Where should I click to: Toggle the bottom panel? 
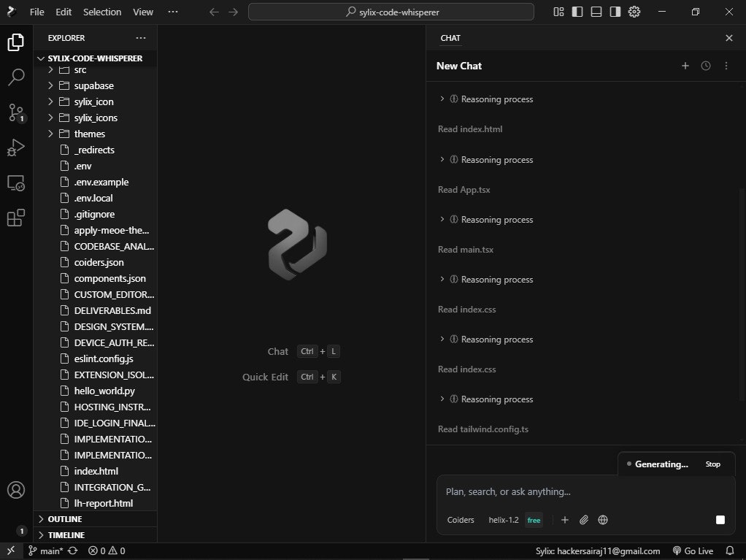(x=596, y=12)
